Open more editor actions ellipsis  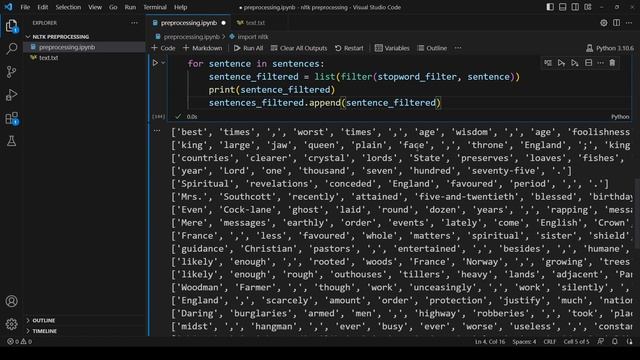pyautogui.click(x=629, y=23)
